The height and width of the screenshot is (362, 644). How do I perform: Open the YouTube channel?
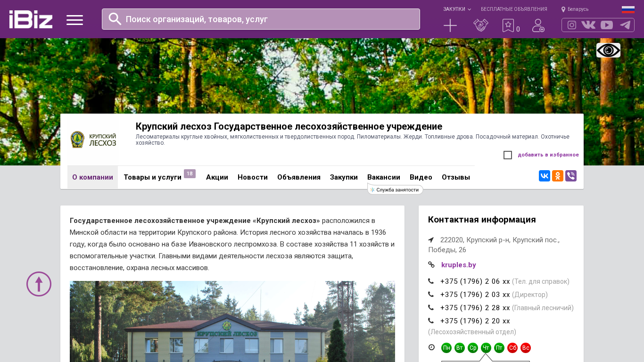[607, 25]
